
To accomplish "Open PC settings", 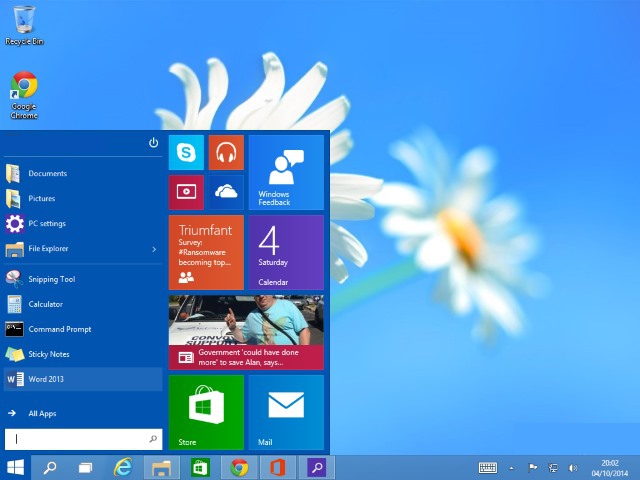I will [x=46, y=224].
